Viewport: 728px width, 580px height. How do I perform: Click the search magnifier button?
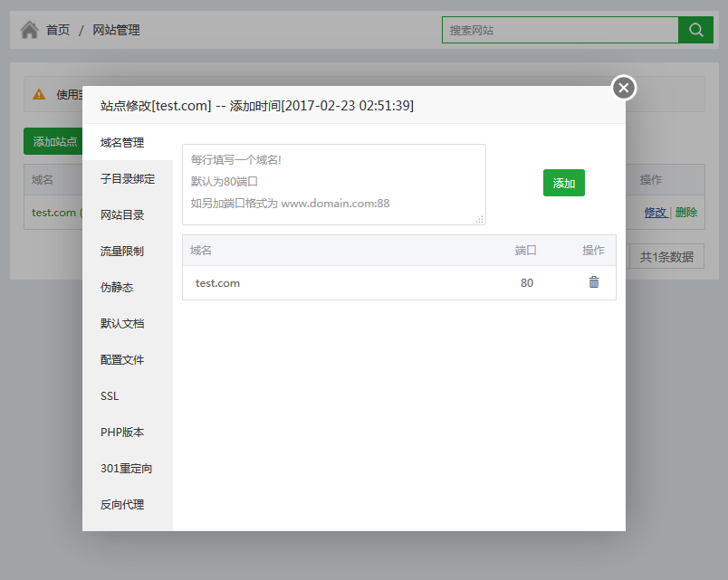[x=695, y=30]
